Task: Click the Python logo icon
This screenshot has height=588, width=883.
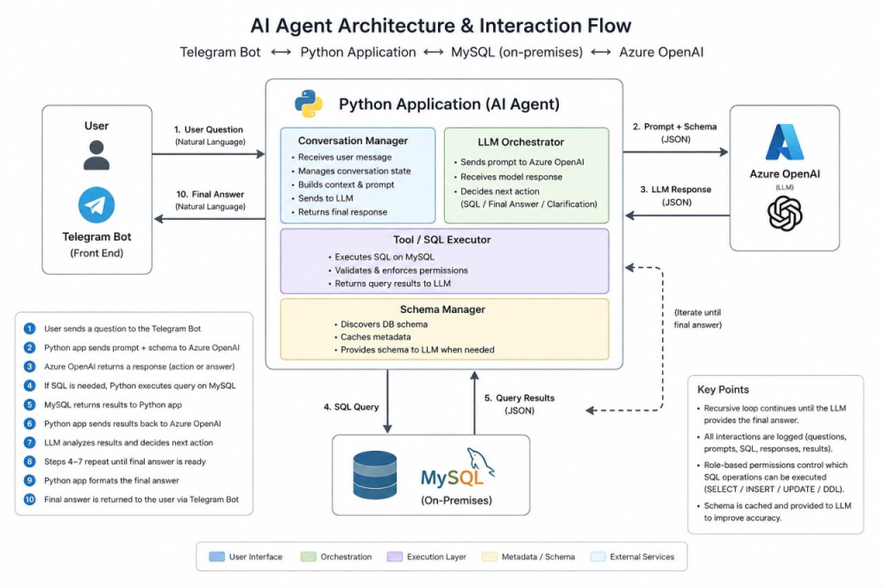Action: pos(309,103)
